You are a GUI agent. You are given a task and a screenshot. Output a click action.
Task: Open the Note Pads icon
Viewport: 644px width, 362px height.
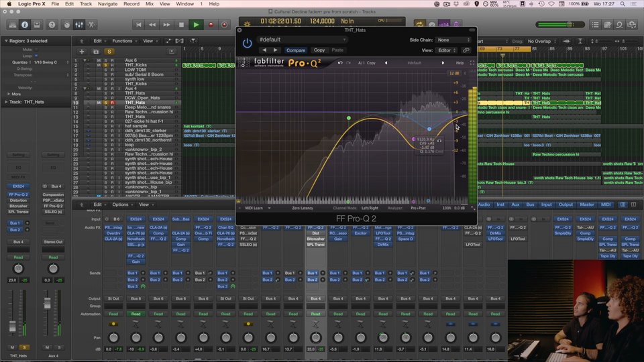(608, 25)
